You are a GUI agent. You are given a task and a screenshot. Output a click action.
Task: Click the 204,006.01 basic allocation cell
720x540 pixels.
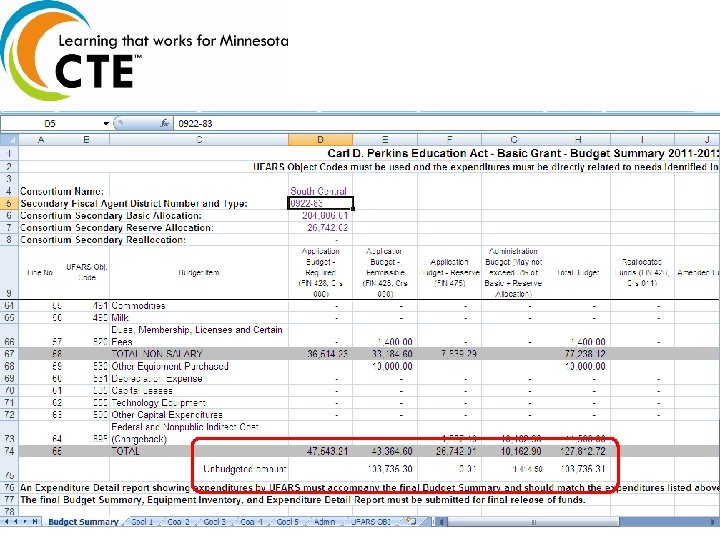[321, 216]
